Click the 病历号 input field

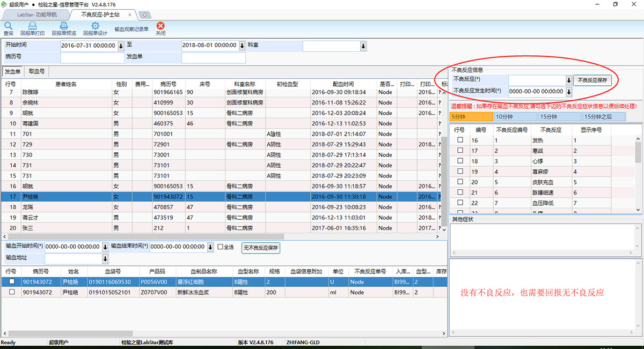click(92, 57)
